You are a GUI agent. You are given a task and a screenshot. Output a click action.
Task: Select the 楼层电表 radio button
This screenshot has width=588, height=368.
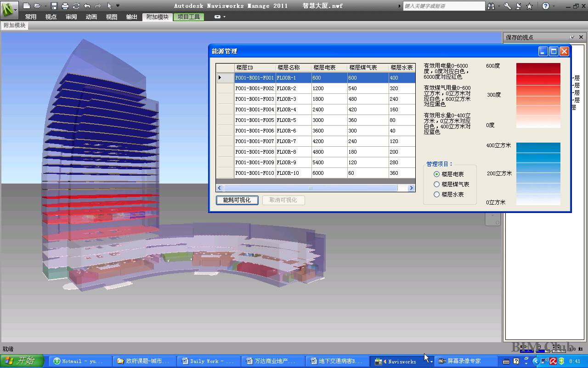tap(436, 174)
